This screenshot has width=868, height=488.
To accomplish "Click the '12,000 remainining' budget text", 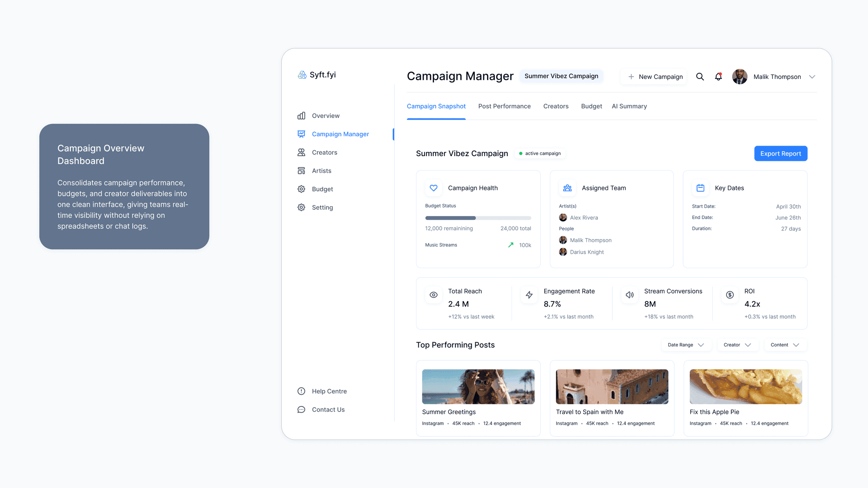I will coord(449,229).
